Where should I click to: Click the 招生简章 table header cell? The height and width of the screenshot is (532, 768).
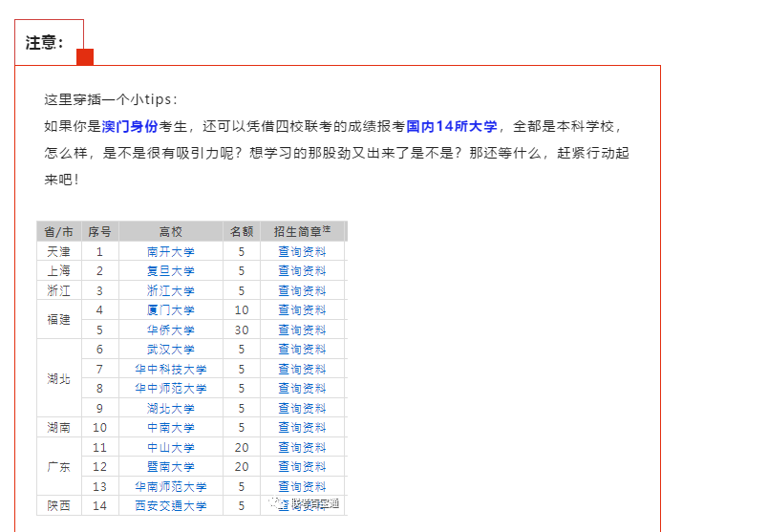(x=302, y=232)
